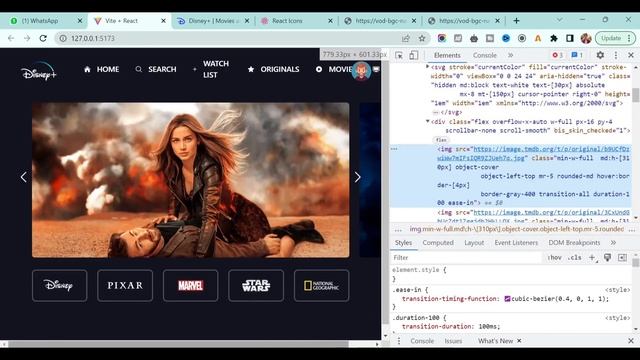Switch to the Event Listeners pane tab

(516, 243)
